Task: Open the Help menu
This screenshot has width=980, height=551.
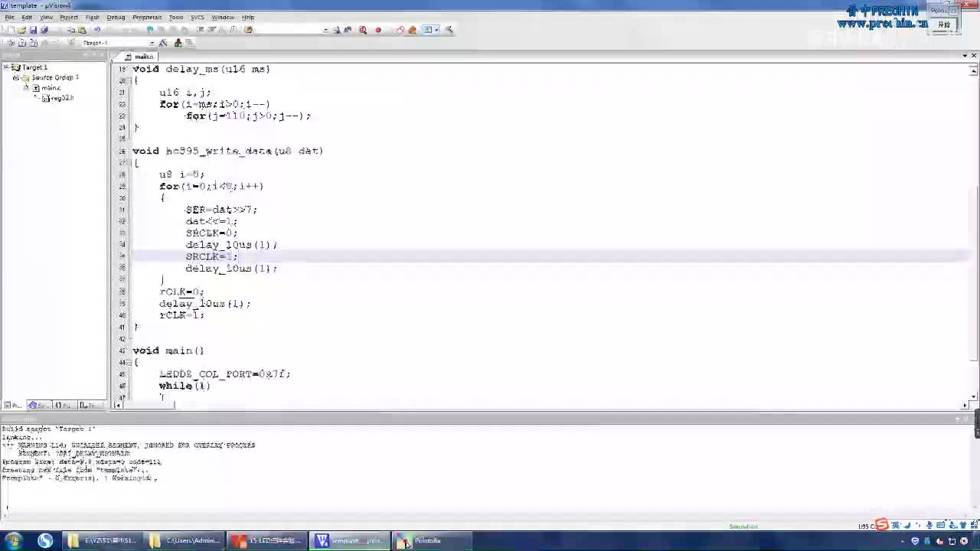Action: pyautogui.click(x=248, y=17)
